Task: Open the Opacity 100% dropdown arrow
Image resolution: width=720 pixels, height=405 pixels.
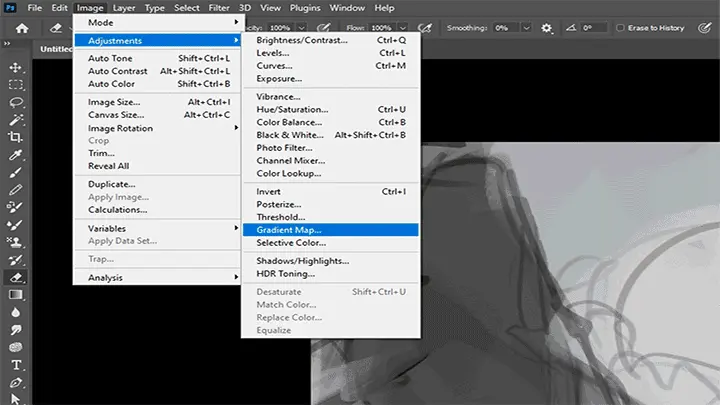Action: coord(301,28)
